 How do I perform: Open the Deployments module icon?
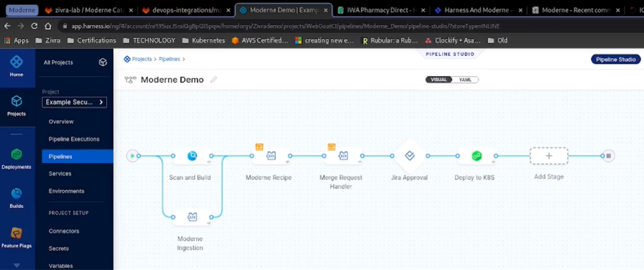(x=17, y=154)
